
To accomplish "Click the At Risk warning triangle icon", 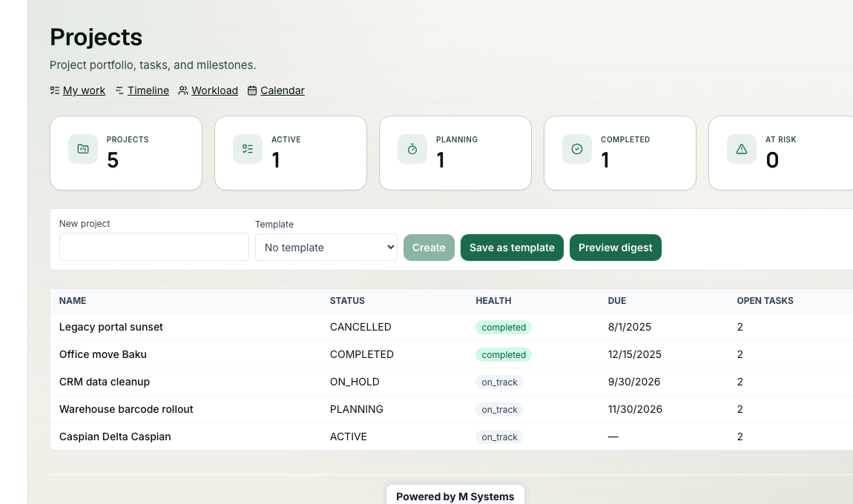I will pos(742,149).
